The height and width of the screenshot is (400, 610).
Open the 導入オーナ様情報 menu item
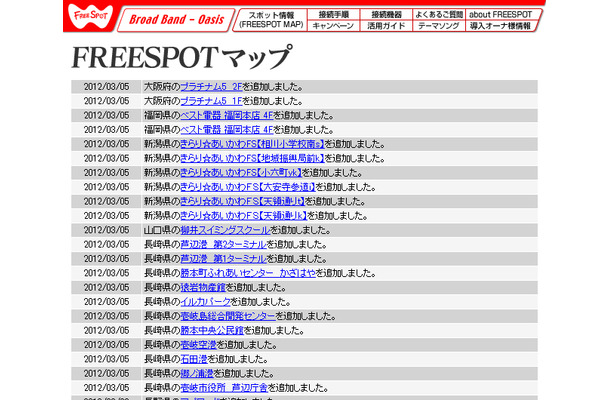500,26
